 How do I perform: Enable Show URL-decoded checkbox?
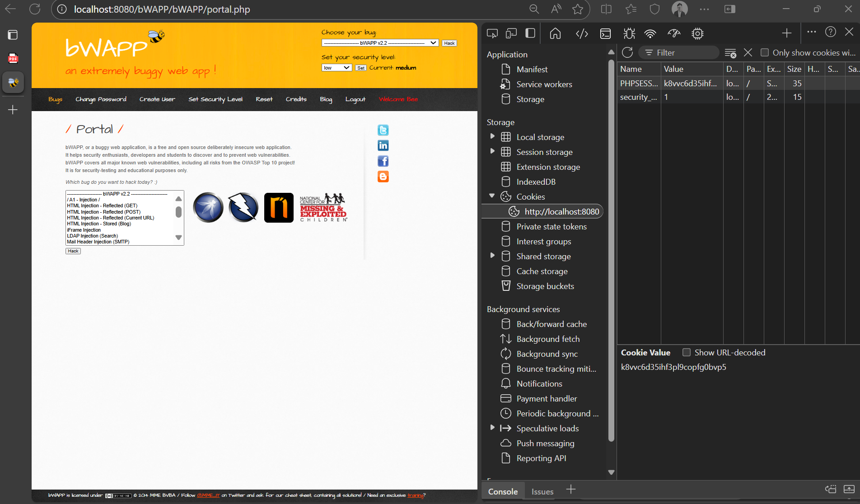[x=687, y=352]
